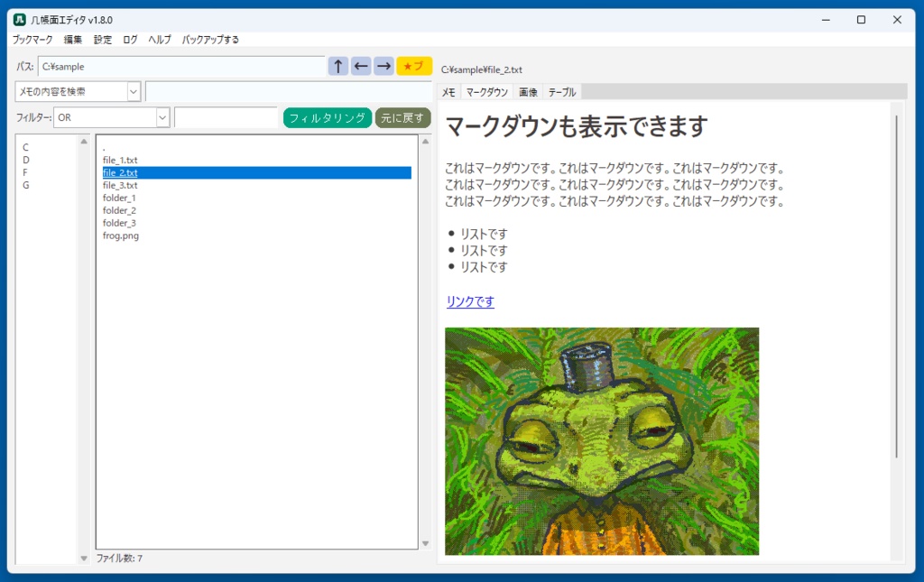Viewport: 924px width, 582px height.
Task: Go forward using the right arrow icon
Action: click(383, 65)
